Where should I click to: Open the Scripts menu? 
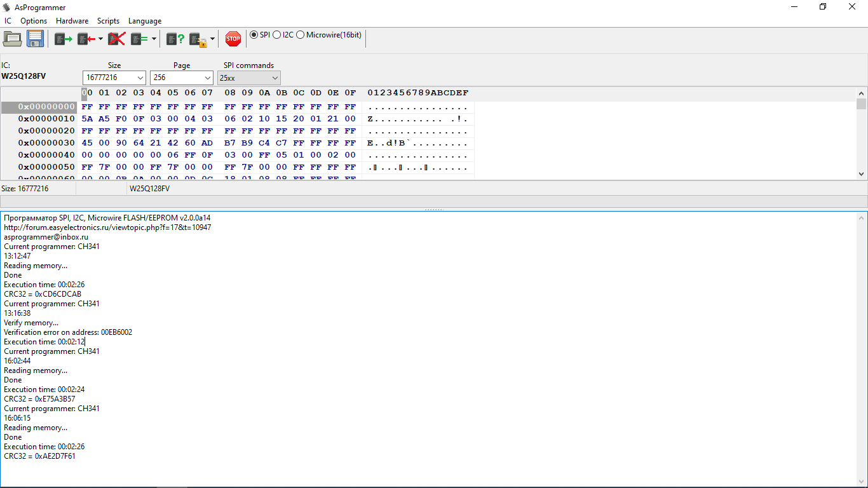108,21
